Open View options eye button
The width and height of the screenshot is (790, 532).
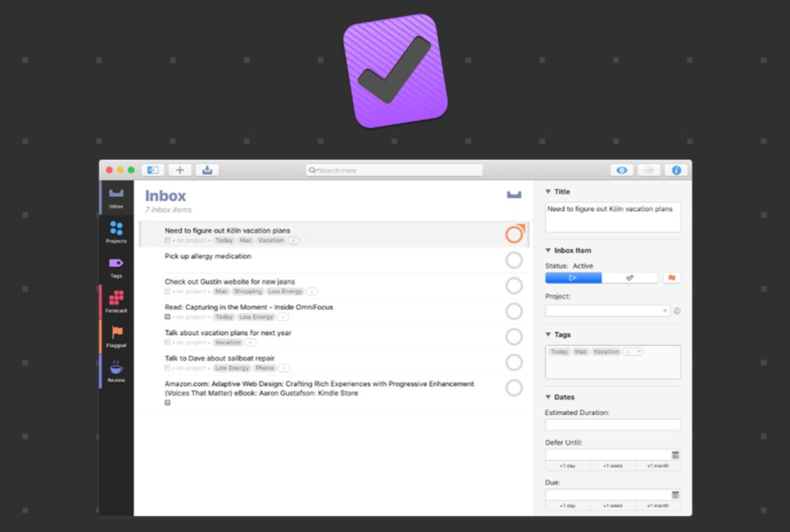(x=622, y=170)
